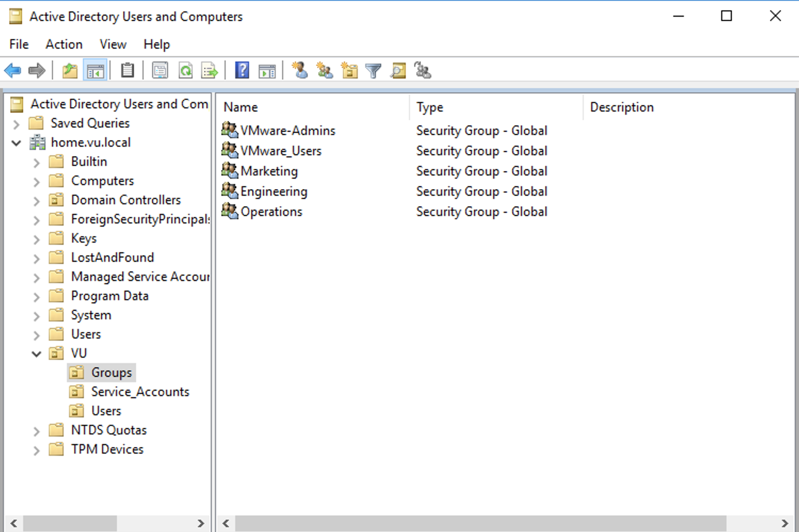
Task: Toggle the Show/Hide Action Pane icon
Action: click(267, 70)
